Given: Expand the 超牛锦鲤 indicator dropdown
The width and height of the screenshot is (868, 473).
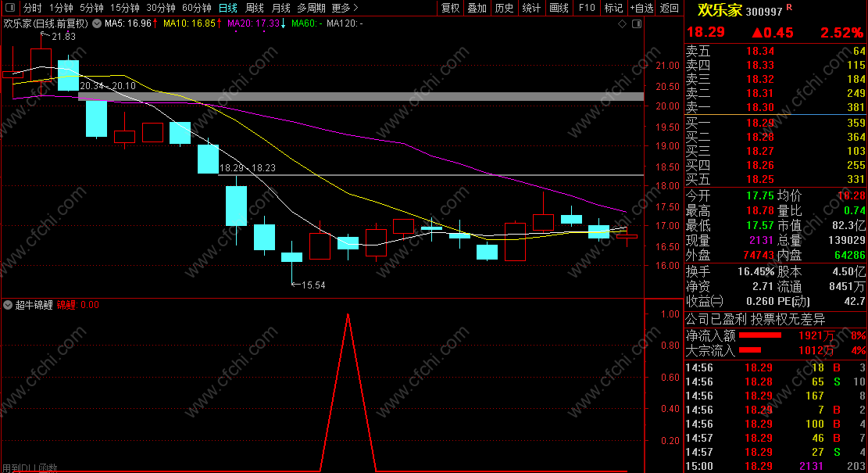Looking at the screenshot, I should pos(8,305).
